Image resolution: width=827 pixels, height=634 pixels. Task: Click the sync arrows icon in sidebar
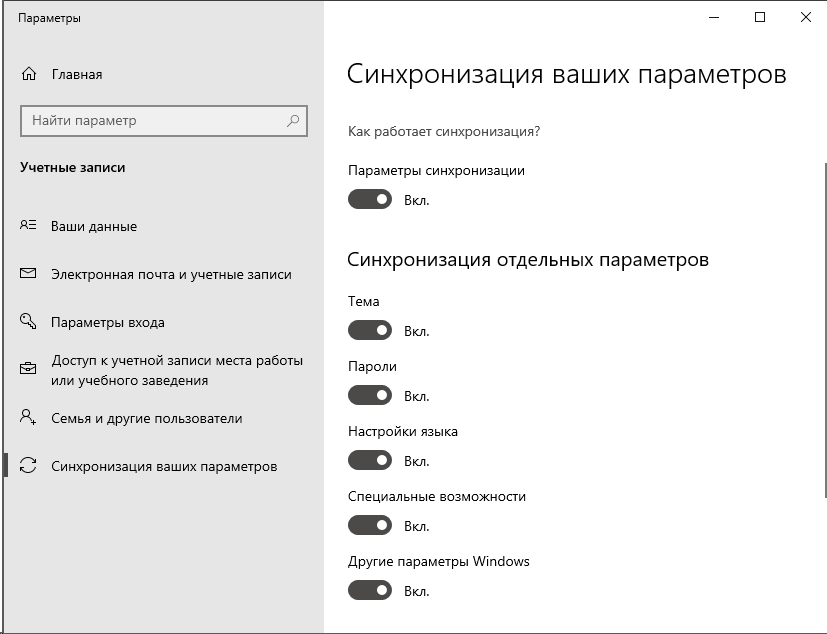click(28, 466)
